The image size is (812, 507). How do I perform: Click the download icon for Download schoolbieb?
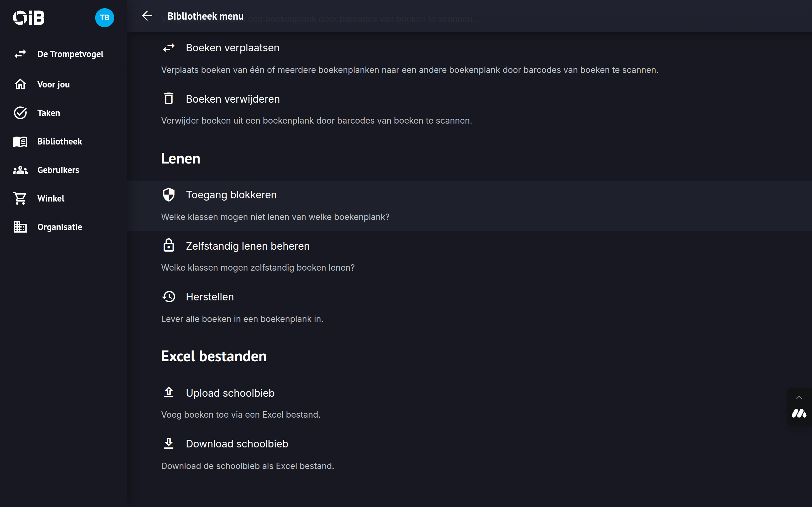pos(169,444)
